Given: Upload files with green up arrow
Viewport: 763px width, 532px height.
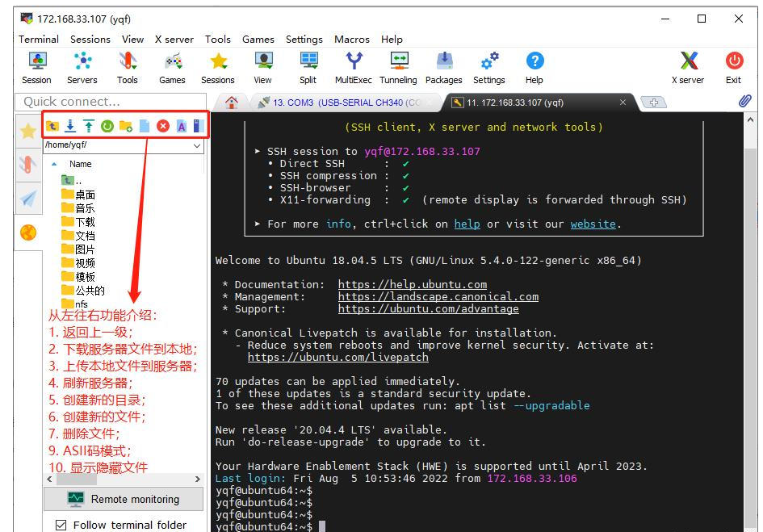Looking at the screenshot, I should [89, 126].
